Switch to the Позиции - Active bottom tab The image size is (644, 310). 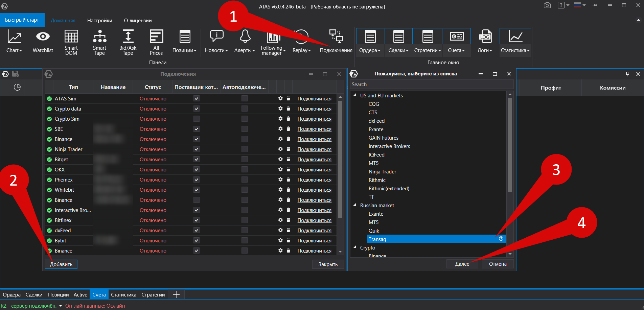(68, 294)
